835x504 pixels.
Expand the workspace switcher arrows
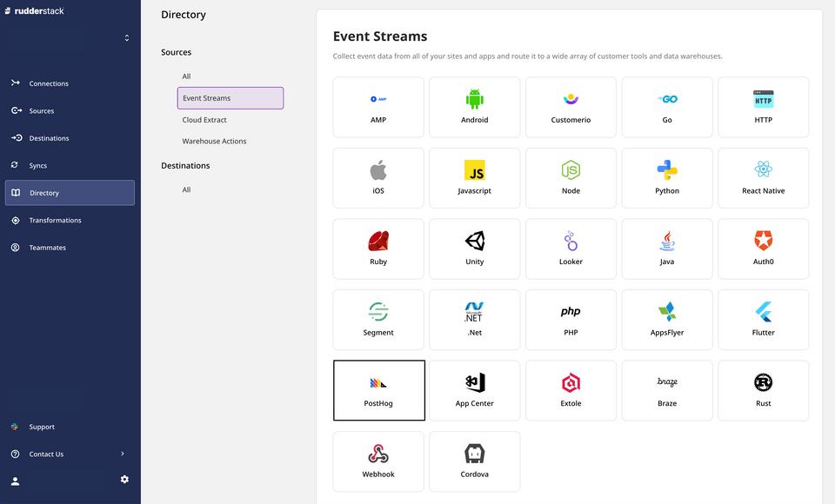click(x=127, y=38)
